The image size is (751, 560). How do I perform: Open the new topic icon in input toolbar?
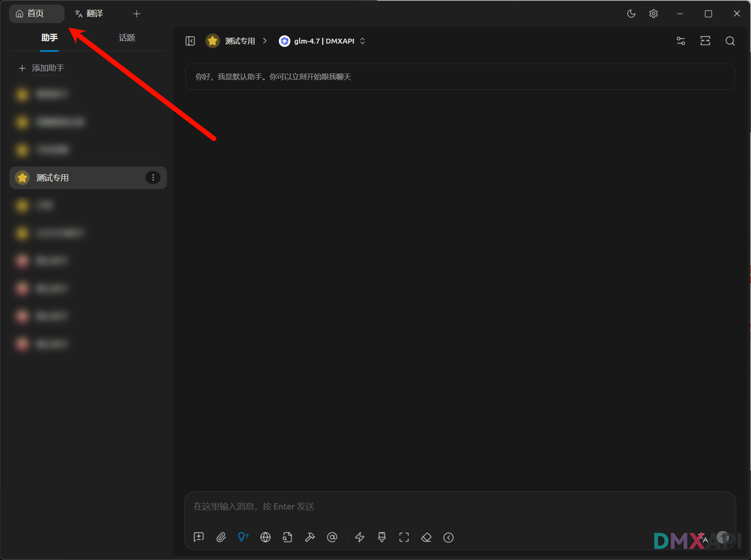click(x=199, y=537)
